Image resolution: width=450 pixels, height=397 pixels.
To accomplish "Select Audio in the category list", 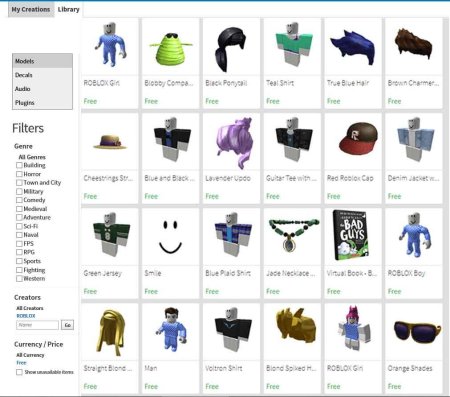I will [42, 89].
